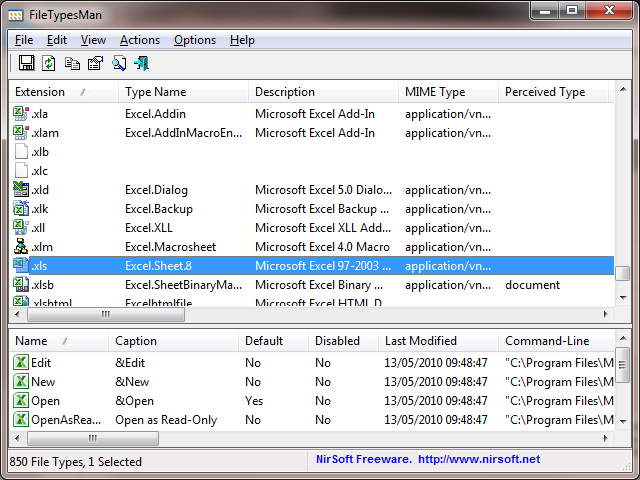The image size is (640, 480).
Task: Click the .xlam file type icon
Action: (x=21, y=133)
